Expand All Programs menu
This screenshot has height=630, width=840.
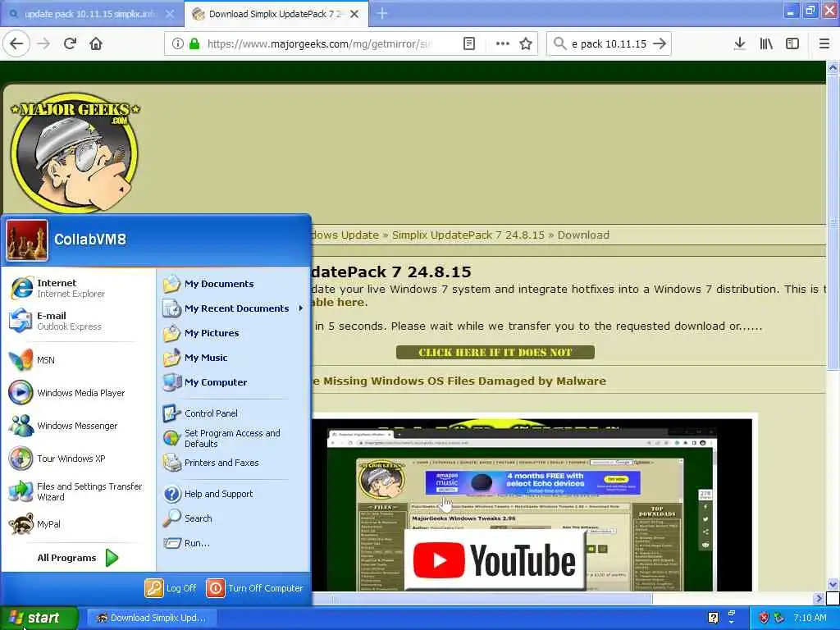[x=78, y=558]
